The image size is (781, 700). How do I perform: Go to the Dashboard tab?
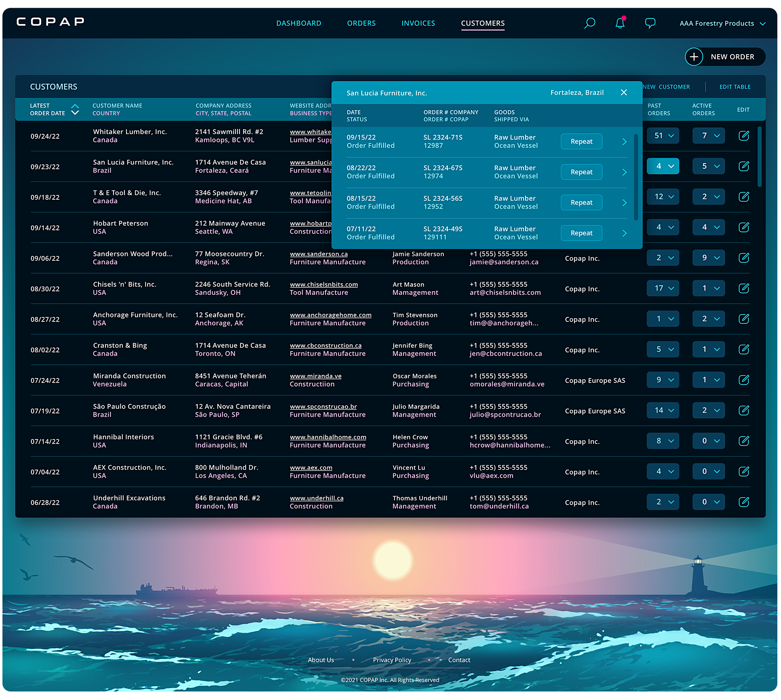coord(299,23)
